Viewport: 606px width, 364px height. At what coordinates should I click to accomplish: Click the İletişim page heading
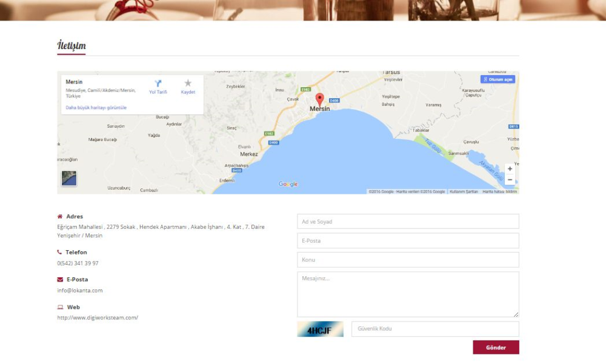(72, 45)
